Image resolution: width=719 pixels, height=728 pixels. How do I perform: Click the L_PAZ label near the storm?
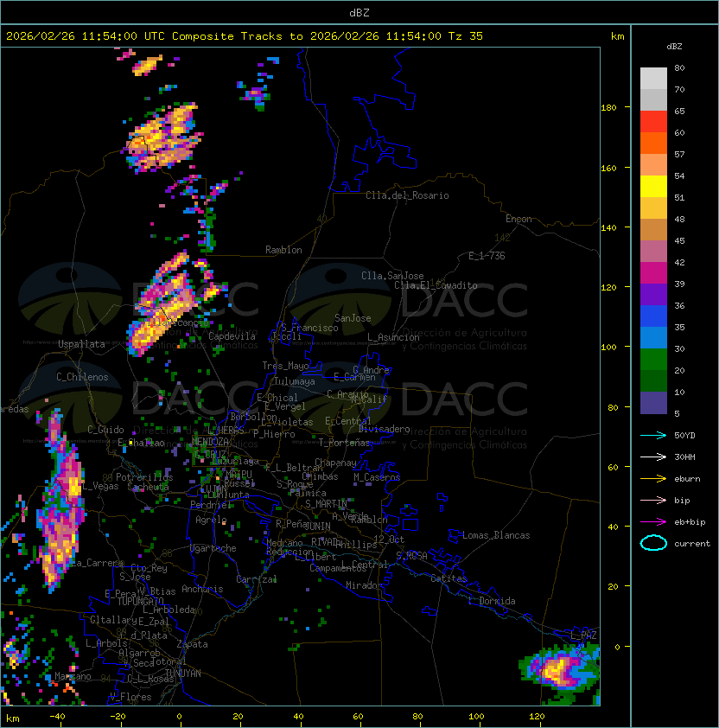[583, 635]
